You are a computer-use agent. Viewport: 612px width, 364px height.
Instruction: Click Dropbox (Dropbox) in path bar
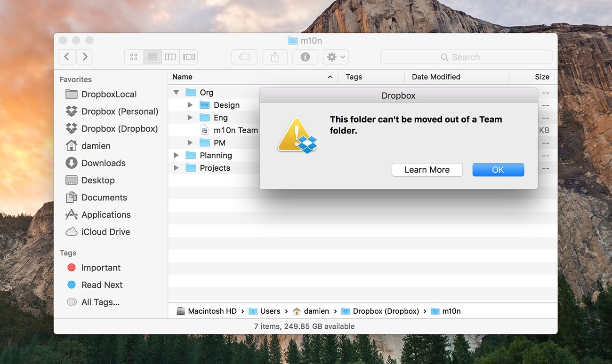click(380, 311)
